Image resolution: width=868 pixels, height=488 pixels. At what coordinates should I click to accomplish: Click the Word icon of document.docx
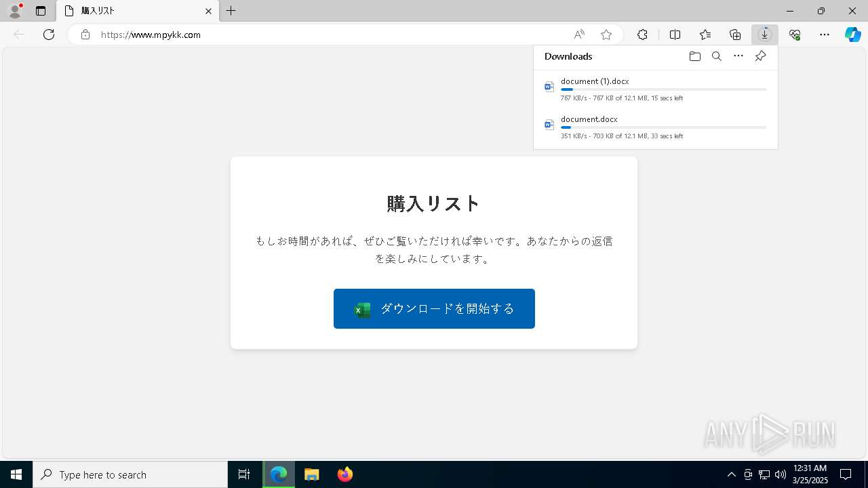[x=549, y=125]
